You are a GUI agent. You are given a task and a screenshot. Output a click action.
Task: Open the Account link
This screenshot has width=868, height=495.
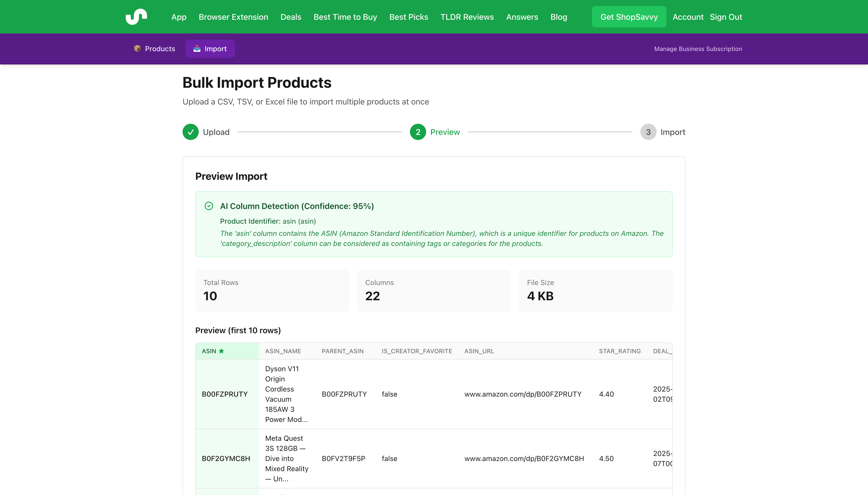tap(688, 17)
